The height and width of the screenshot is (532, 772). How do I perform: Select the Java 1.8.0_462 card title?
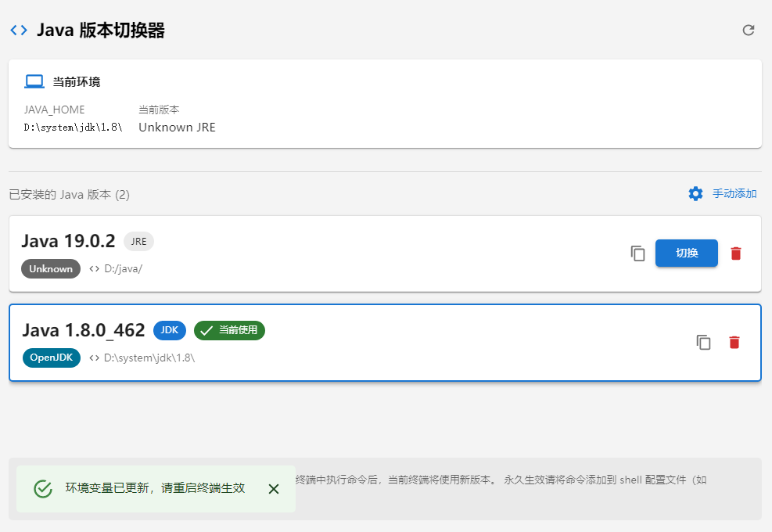point(84,330)
